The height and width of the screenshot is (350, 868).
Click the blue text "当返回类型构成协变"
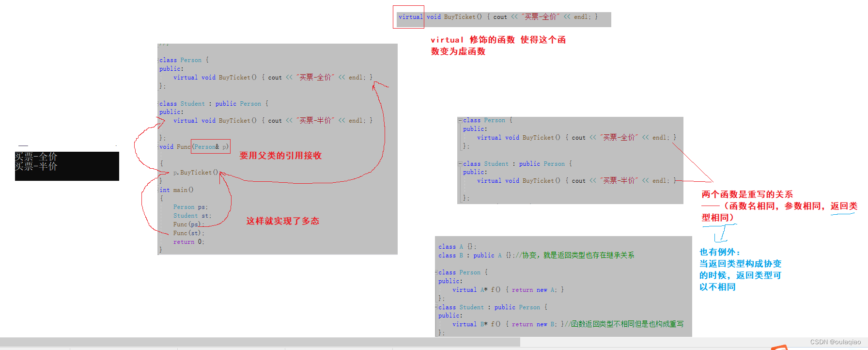click(x=741, y=264)
